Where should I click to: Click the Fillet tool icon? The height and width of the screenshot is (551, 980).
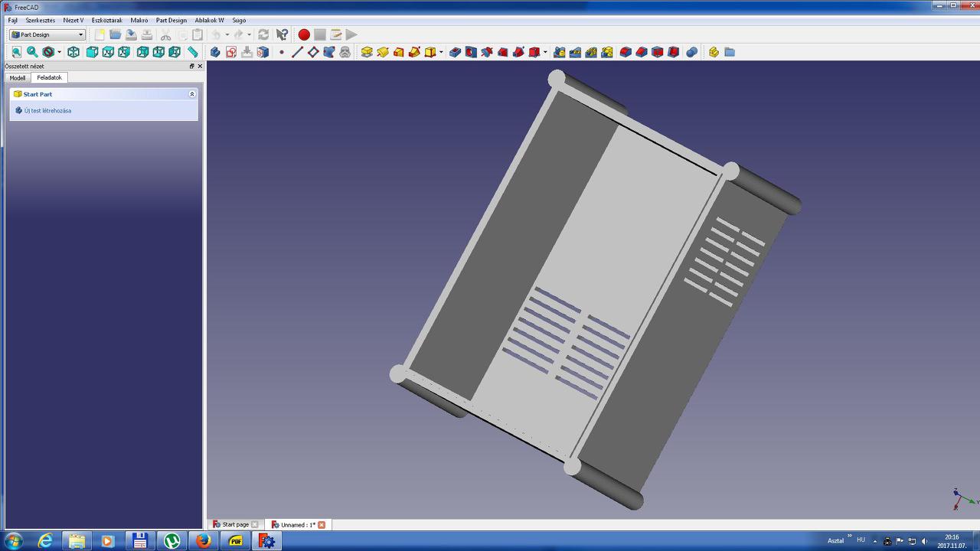(x=626, y=52)
